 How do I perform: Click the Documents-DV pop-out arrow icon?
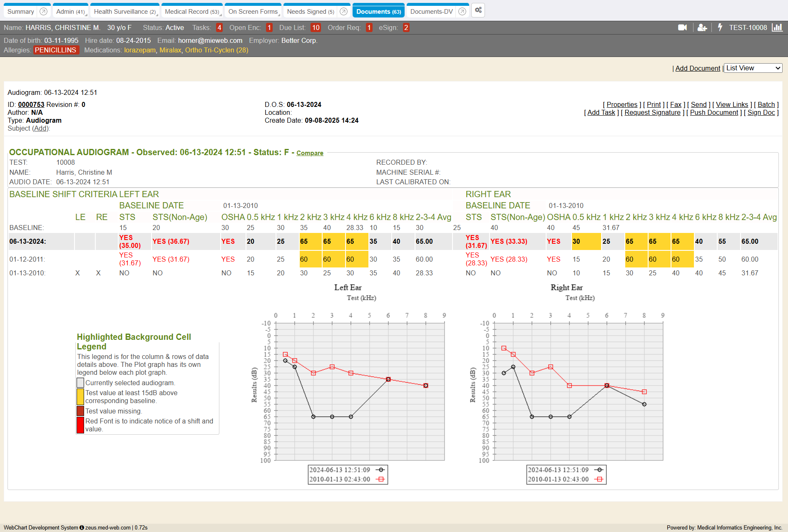click(x=462, y=12)
